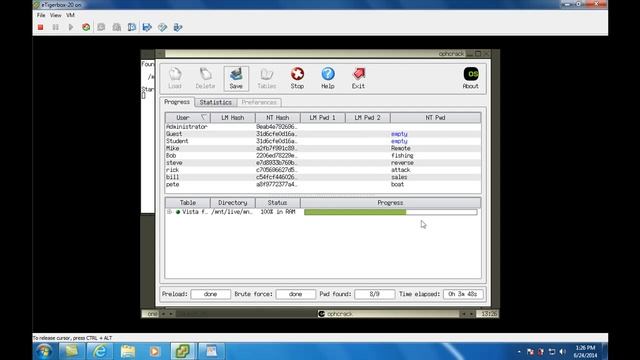Click the NT Hash column header
Image resolution: width=640 pixels, height=360 pixels.
click(278, 118)
